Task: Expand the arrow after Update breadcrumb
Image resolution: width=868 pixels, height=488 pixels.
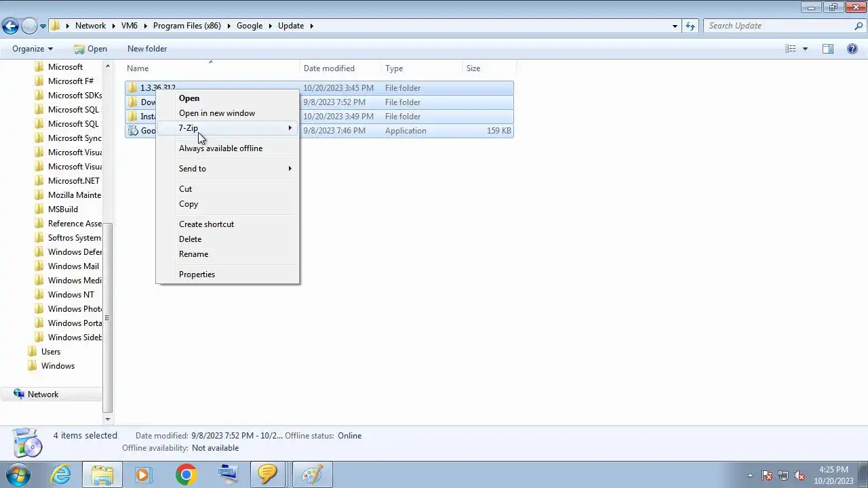Action: 312,26
